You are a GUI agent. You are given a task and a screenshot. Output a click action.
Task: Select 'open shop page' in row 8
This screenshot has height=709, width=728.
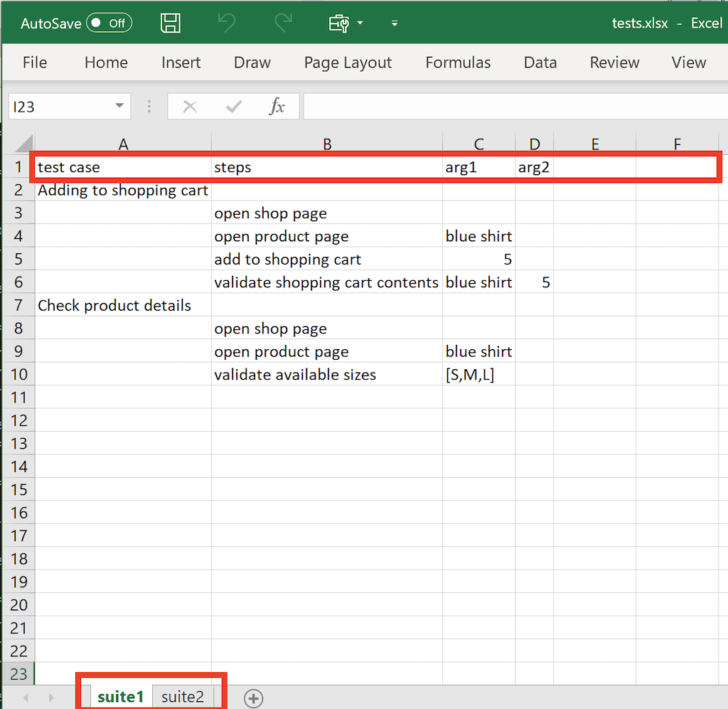327,329
